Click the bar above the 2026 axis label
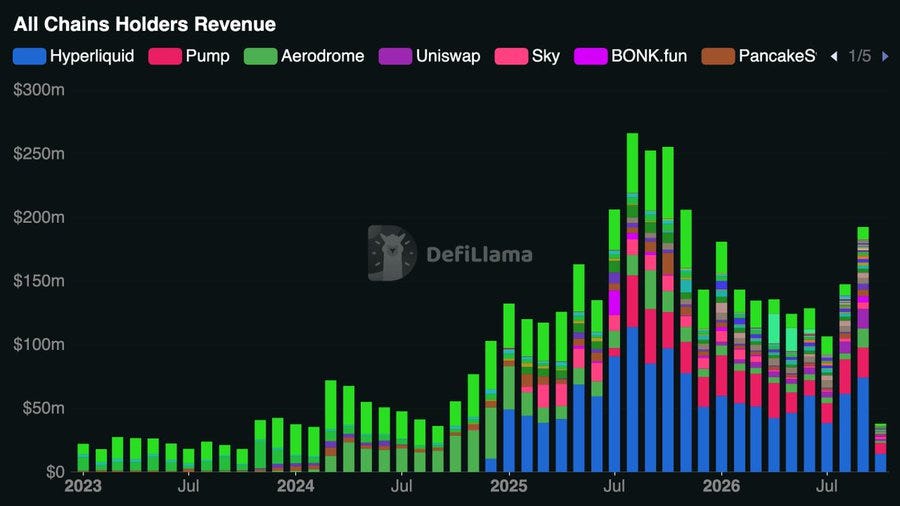 point(721,357)
